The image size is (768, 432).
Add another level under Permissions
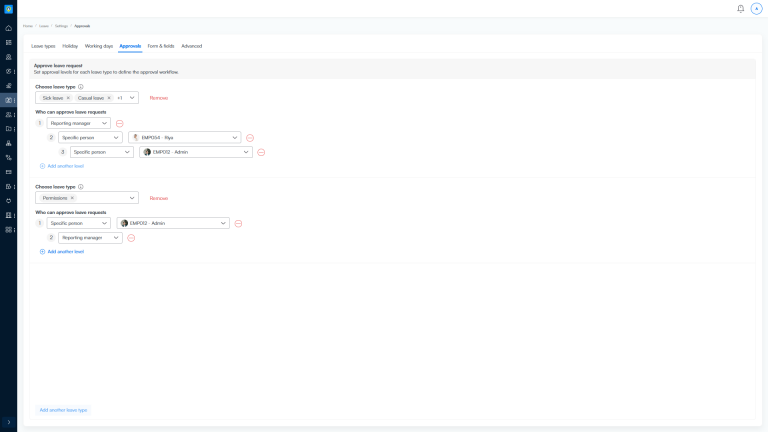65,252
